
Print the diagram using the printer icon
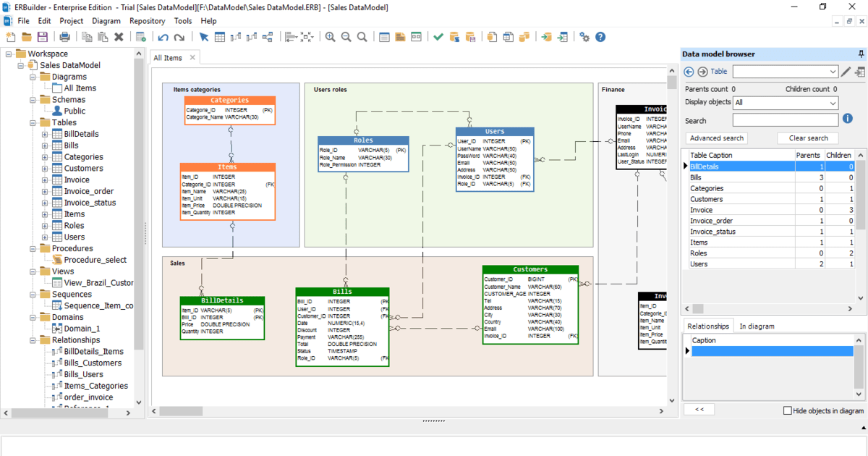(64, 37)
